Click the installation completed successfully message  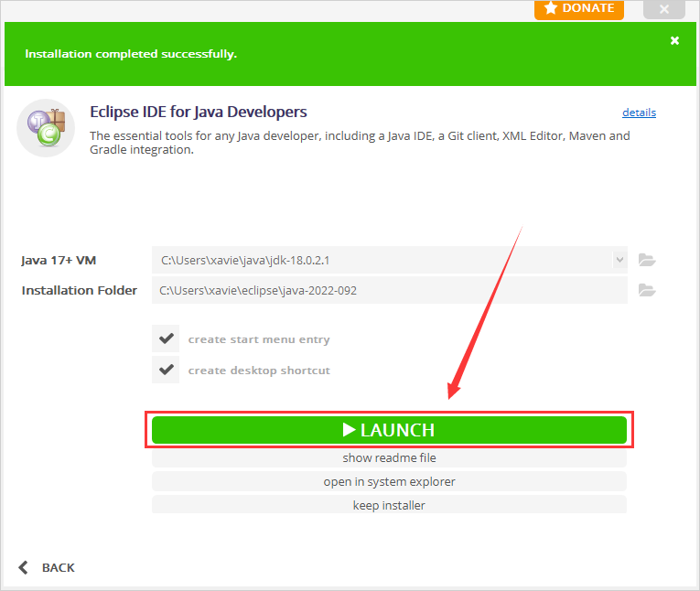[x=130, y=54]
